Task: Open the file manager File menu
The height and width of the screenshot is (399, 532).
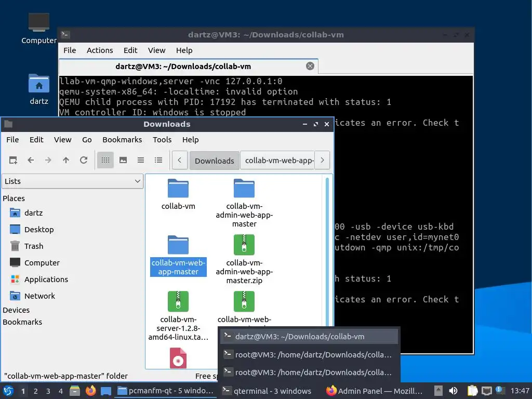Action: (12, 140)
